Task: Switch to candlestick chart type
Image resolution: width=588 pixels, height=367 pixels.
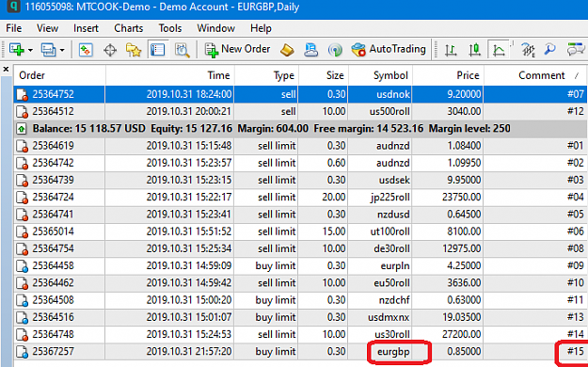Action: (474, 50)
